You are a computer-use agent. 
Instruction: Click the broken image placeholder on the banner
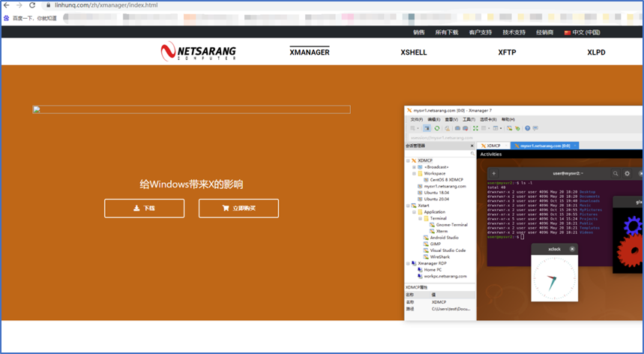[x=191, y=109]
